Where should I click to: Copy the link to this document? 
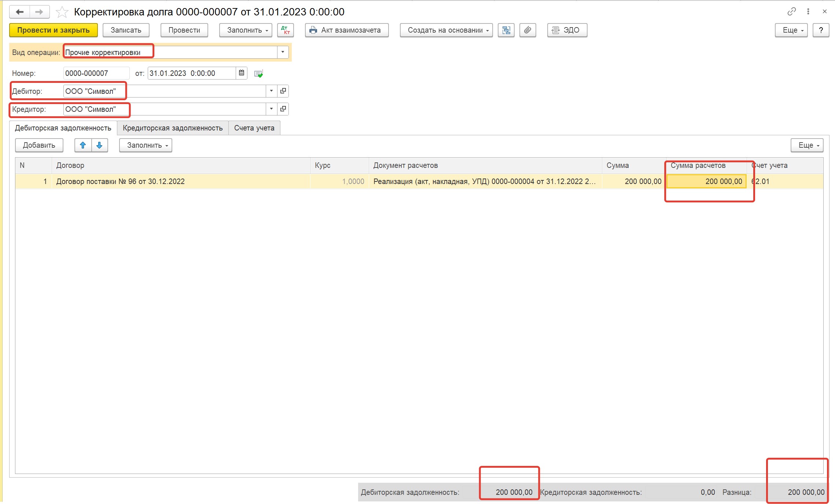(x=791, y=11)
